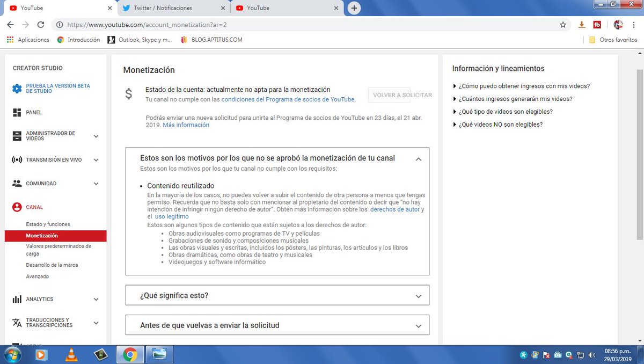This screenshot has height=364, width=644.
Task: Expand ¿Qué videos NO son elegibles?
Action: coord(498,125)
